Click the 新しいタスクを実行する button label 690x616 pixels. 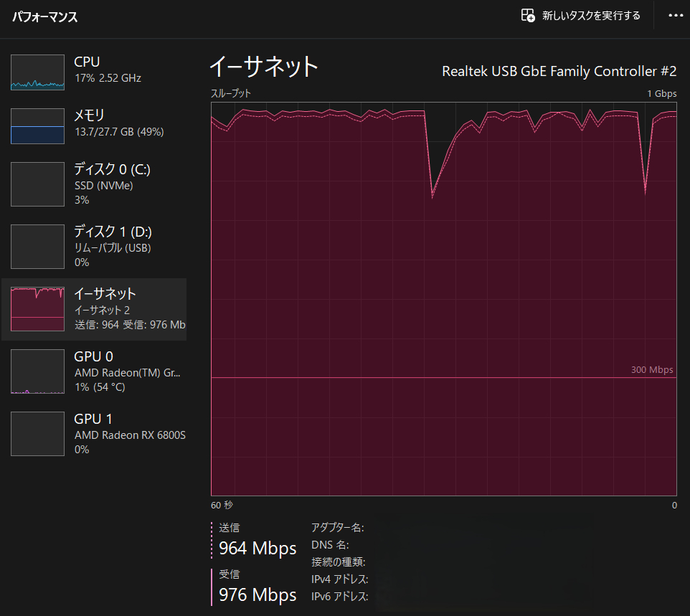click(591, 16)
